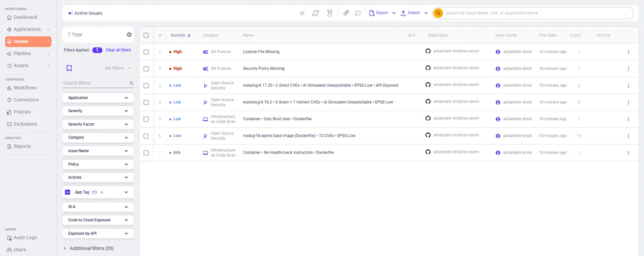Click the Jira-style ticket toolbar icon

(347, 13)
